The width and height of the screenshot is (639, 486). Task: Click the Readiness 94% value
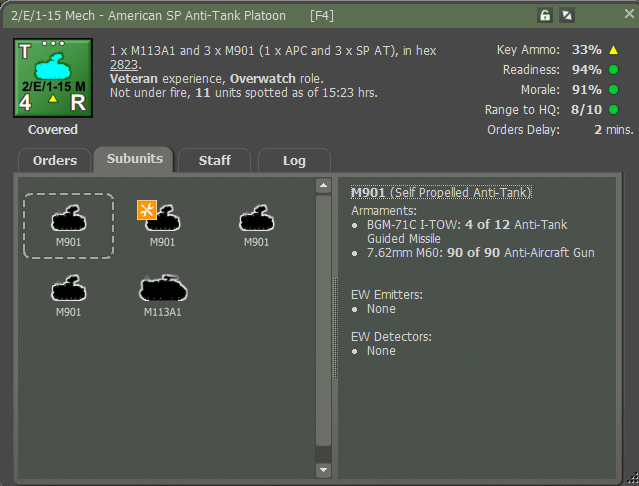coord(586,70)
